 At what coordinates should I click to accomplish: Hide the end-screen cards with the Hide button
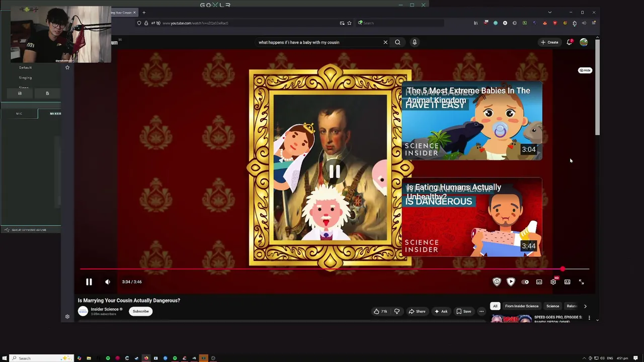585,70
